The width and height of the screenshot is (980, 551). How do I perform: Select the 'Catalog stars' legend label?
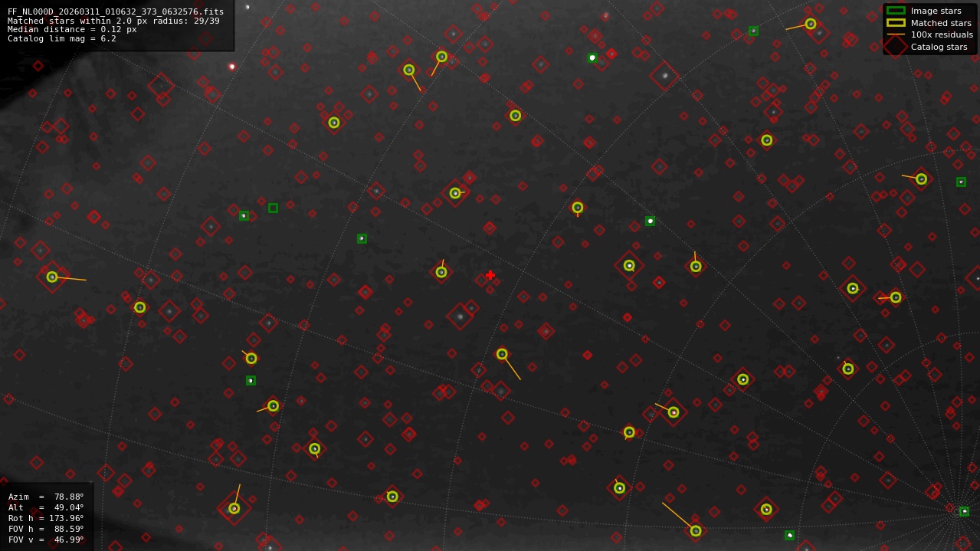click(939, 47)
